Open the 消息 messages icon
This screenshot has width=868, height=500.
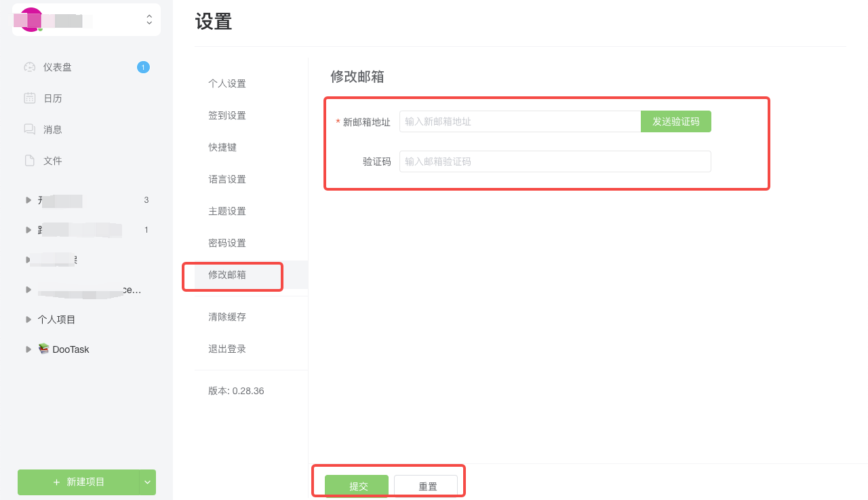(x=28, y=129)
